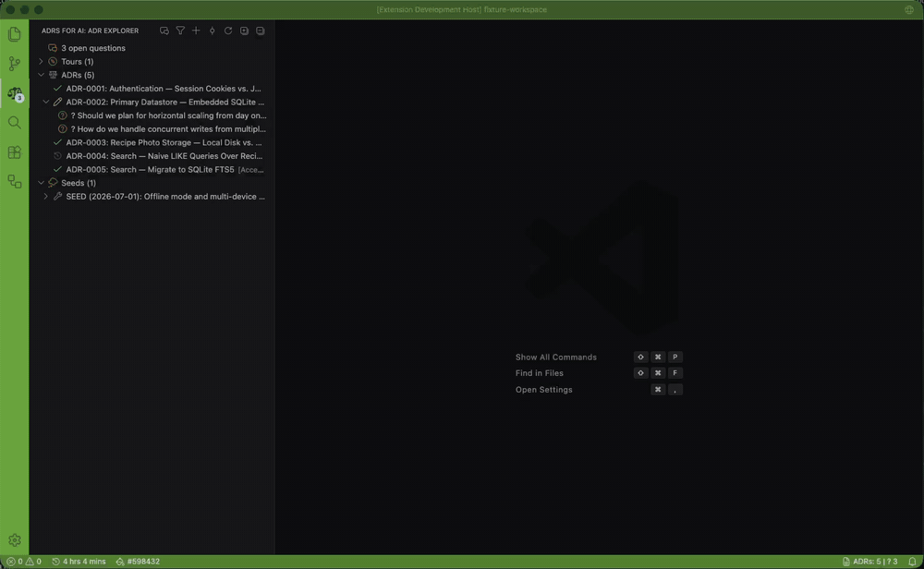Screen dimensions: 924x569
Task: Click the expand all icon in ADR Explorer toolbar
Action: 244,30
